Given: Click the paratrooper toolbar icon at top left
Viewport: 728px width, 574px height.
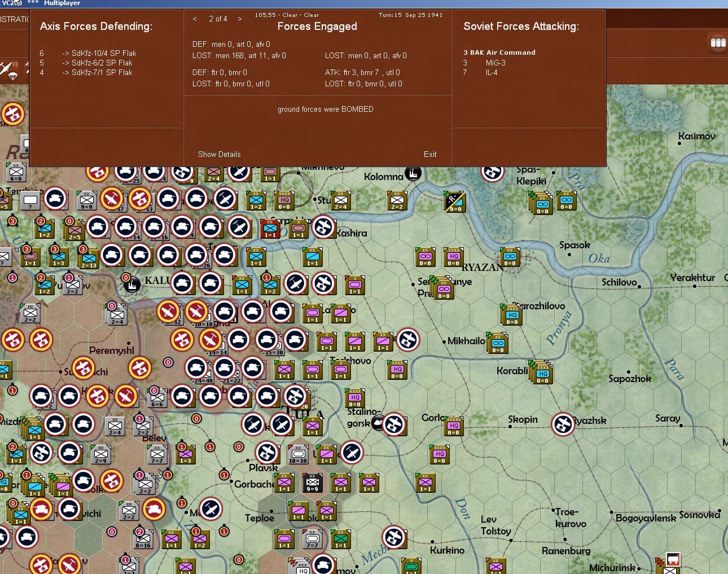Looking at the screenshot, I should (x=10, y=71).
